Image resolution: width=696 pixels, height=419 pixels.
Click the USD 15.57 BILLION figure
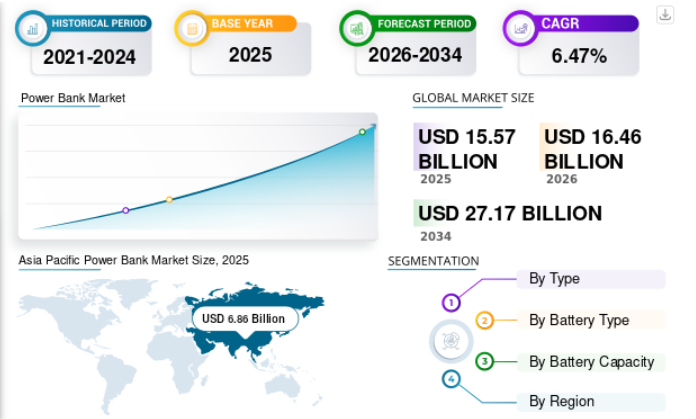467,149
